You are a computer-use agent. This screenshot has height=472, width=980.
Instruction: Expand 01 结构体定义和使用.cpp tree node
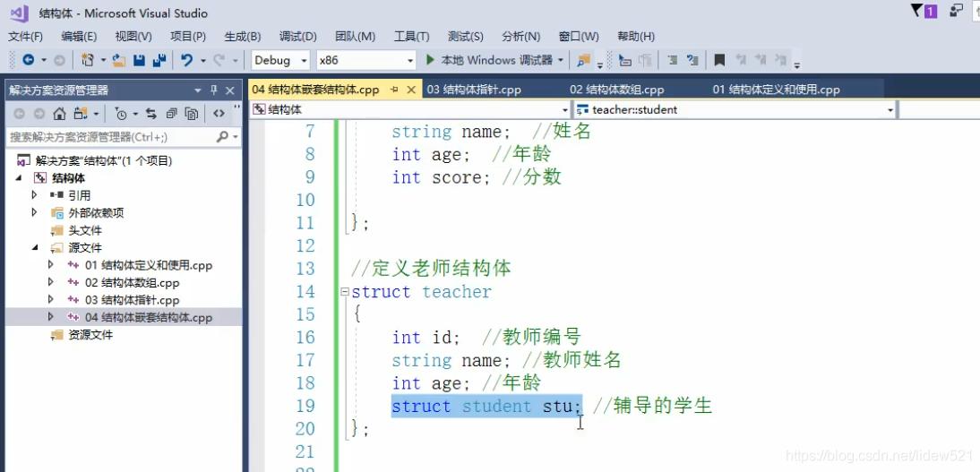click(x=51, y=265)
